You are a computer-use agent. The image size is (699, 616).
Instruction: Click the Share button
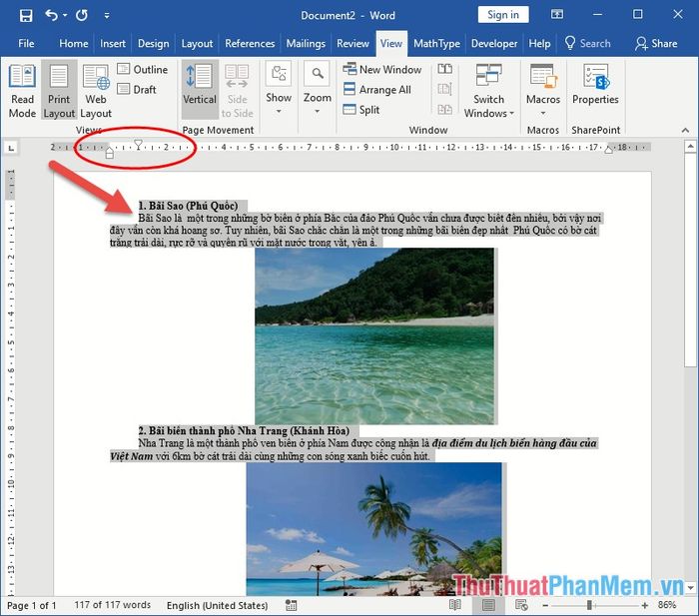(656, 43)
